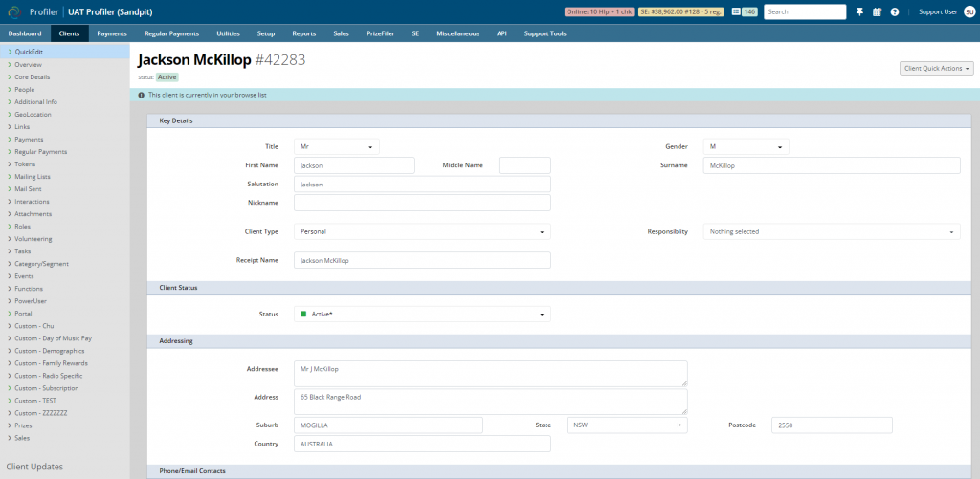Viewport: 980px width, 479px height.
Task: Switch to the Reports menu tab
Action: click(303, 33)
